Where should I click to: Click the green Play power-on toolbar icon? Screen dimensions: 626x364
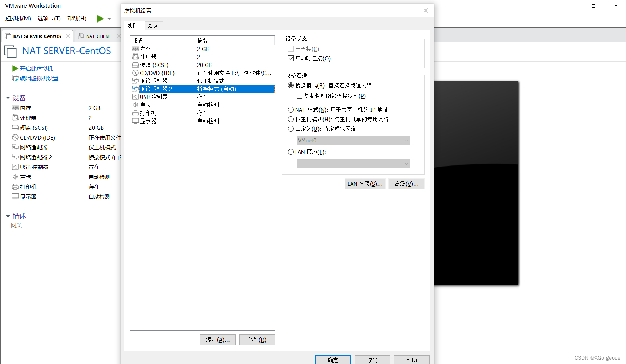pos(100,19)
